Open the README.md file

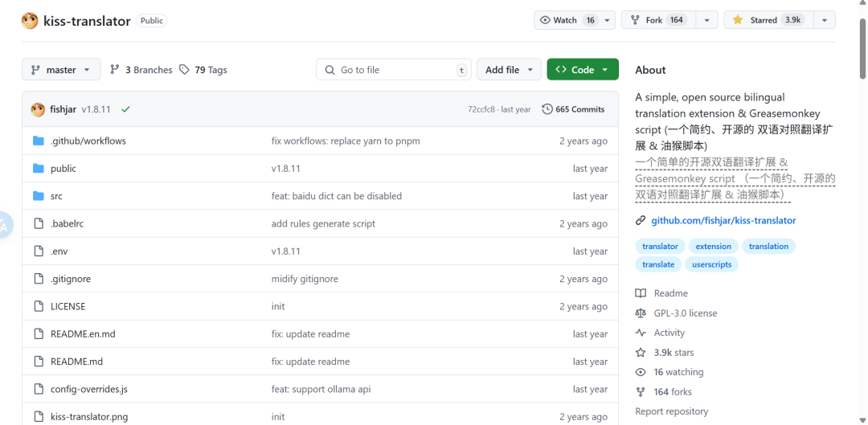point(76,362)
